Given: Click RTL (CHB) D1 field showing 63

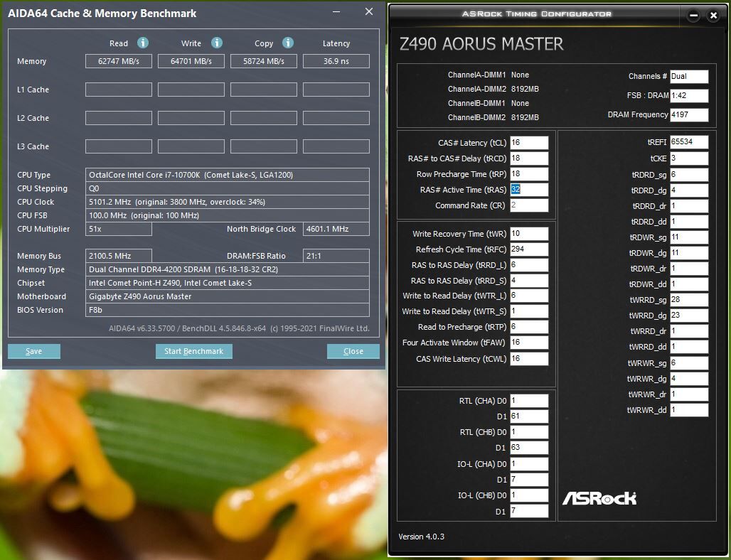Looking at the screenshot, I should point(529,447).
